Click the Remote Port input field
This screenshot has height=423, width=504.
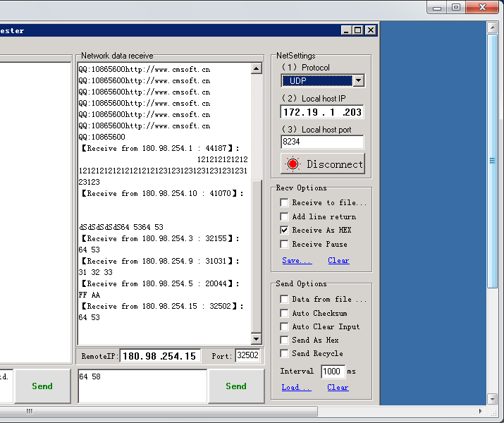point(247,356)
